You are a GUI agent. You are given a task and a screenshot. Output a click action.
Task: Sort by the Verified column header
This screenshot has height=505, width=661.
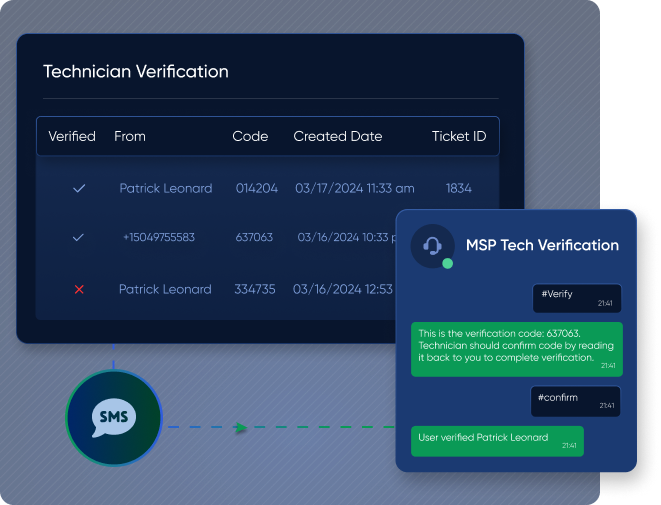click(x=72, y=136)
